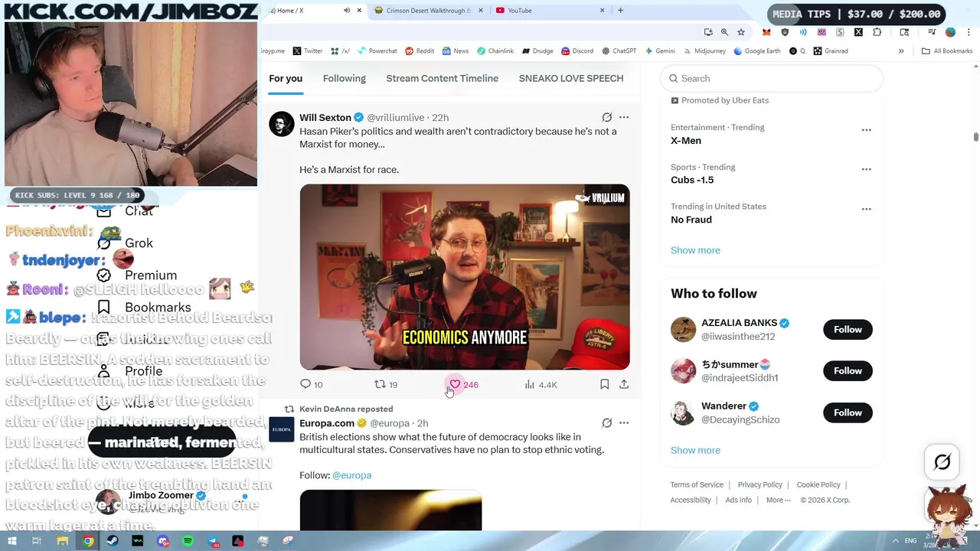Open Terms of Service link

pos(697,484)
